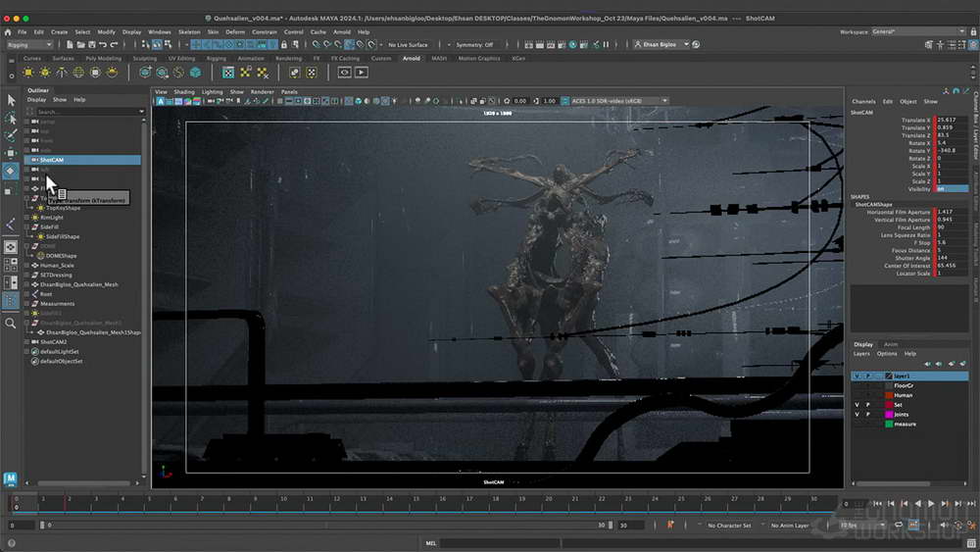Create Arnold physical sky from shelf
The image size is (980, 552).
click(x=112, y=73)
